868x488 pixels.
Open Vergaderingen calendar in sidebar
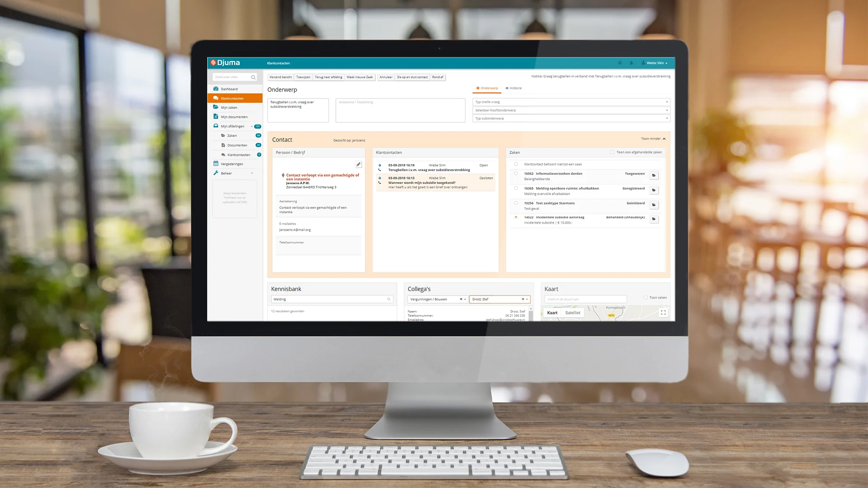231,164
